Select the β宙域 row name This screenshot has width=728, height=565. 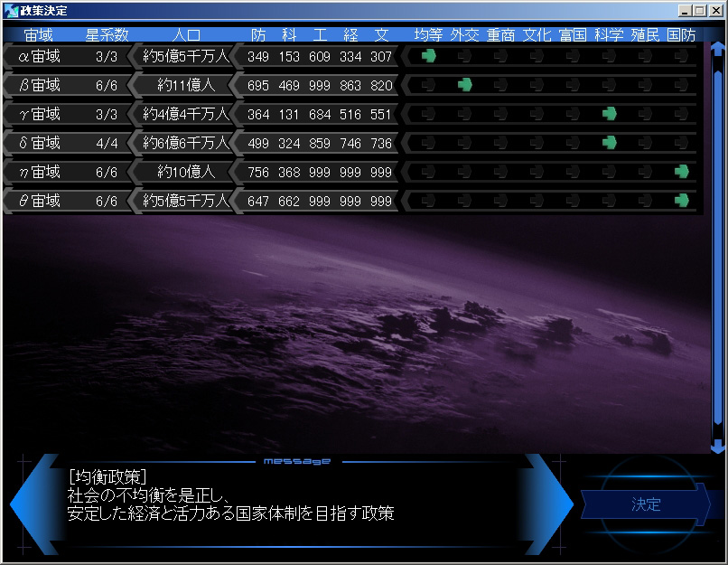pos(39,85)
